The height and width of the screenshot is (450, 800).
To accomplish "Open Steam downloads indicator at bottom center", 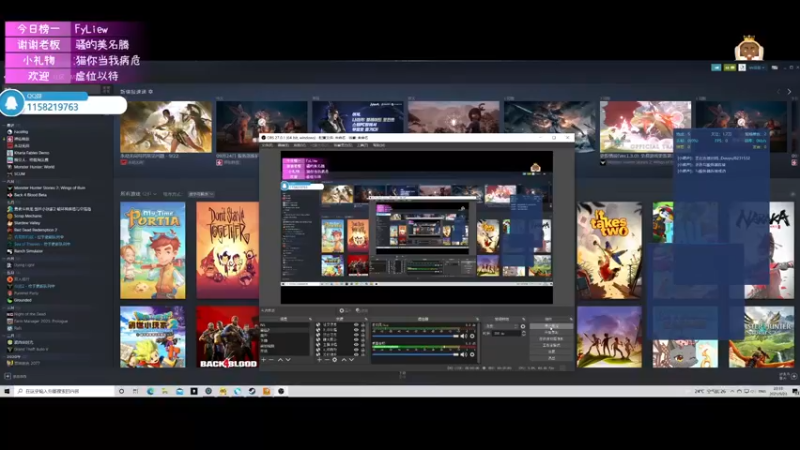I will [402, 375].
